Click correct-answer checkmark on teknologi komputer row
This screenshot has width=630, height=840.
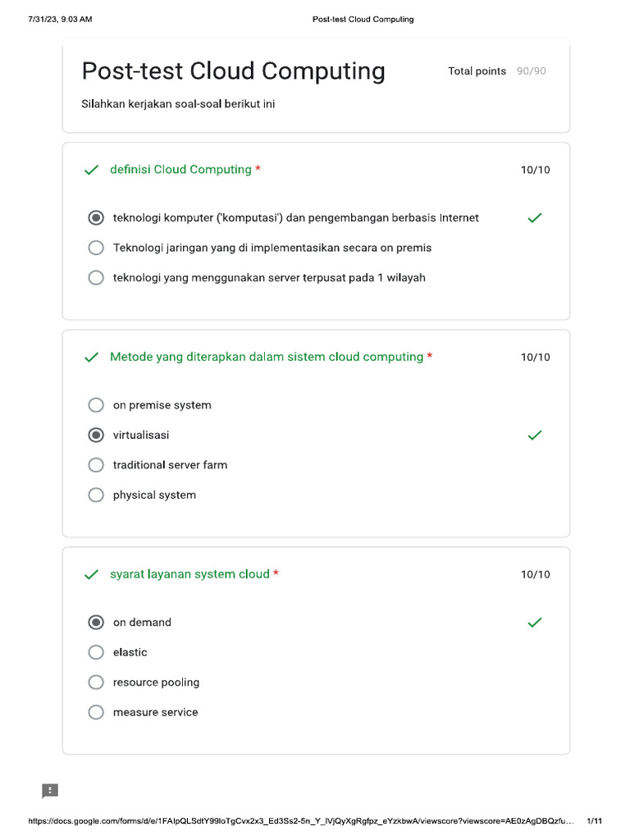pyautogui.click(x=535, y=218)
